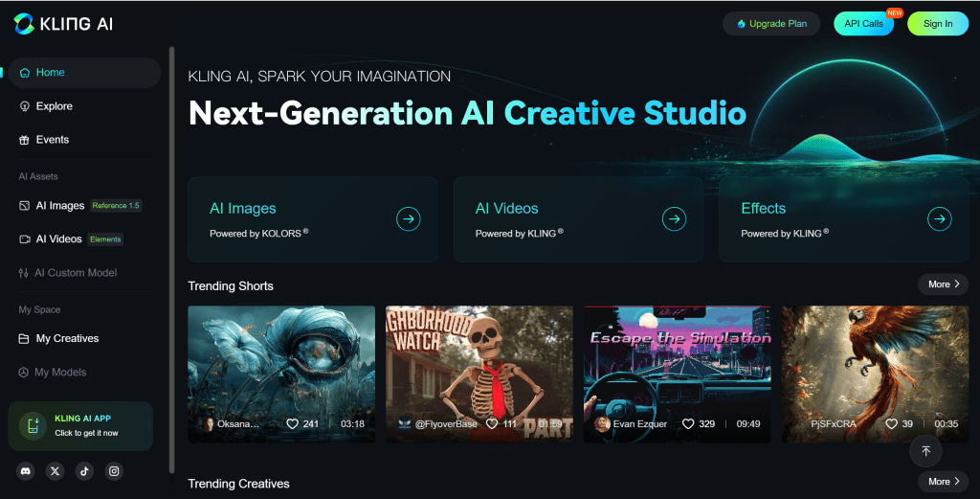
Task: Click the My Models icon
Action: (24, 372)
